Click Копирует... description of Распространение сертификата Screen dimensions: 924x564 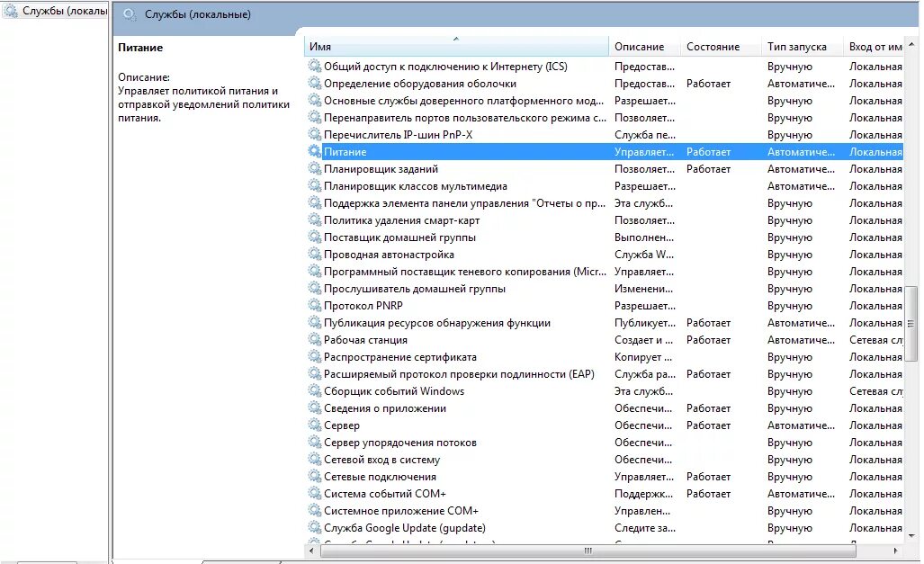click(643, 356)
